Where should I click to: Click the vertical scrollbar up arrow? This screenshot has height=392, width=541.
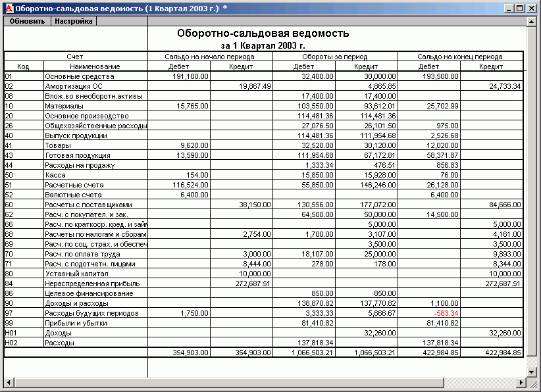pyautogui.click(x=531, y=22)
